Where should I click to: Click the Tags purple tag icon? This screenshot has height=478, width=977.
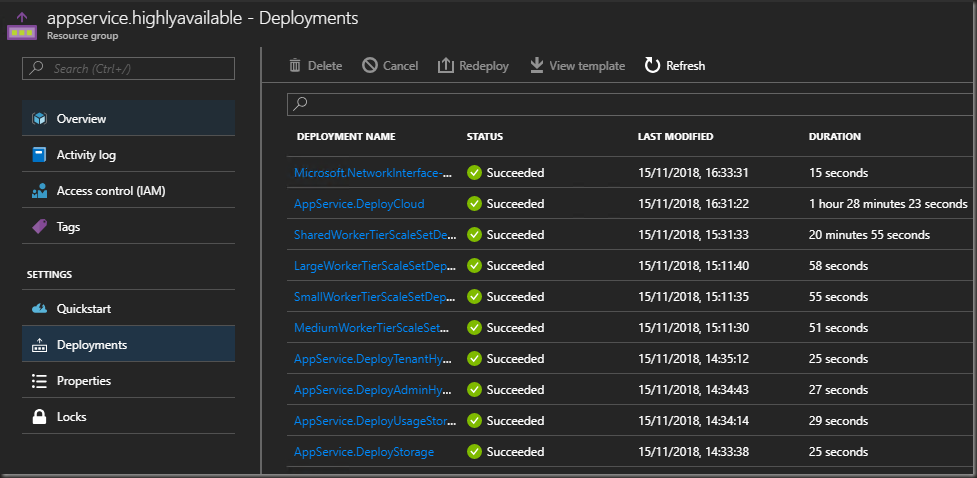pyautogui.click(x=40, y=227)
